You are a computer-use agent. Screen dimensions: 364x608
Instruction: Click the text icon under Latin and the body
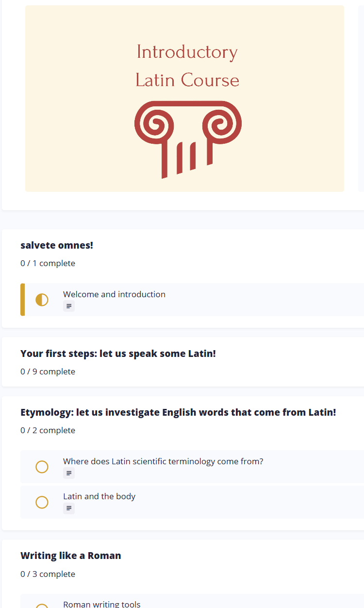(69, 508)
